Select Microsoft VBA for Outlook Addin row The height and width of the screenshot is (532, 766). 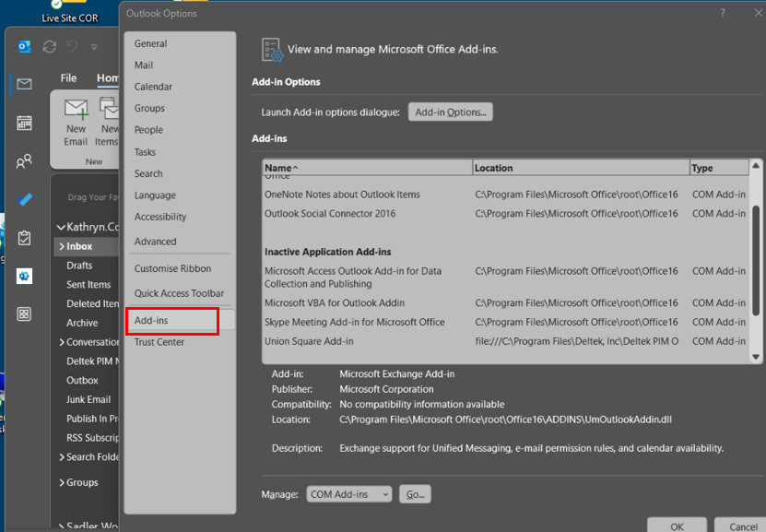click(505, 303)
